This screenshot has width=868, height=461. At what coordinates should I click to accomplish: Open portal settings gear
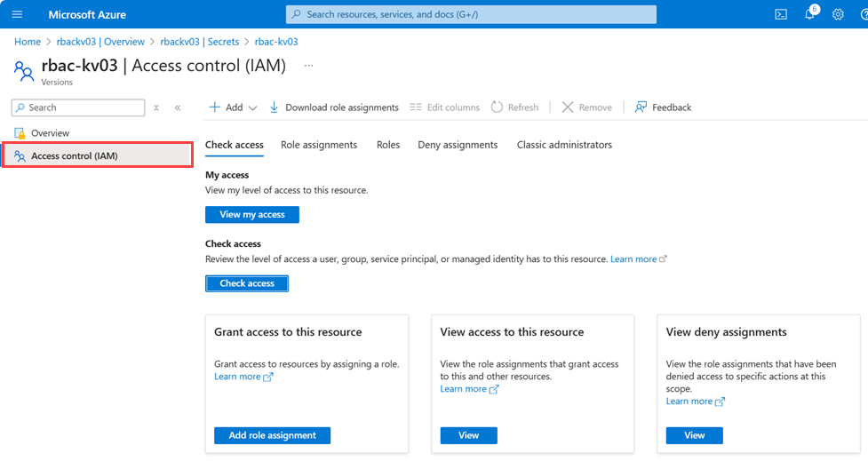tap(838, 14)
